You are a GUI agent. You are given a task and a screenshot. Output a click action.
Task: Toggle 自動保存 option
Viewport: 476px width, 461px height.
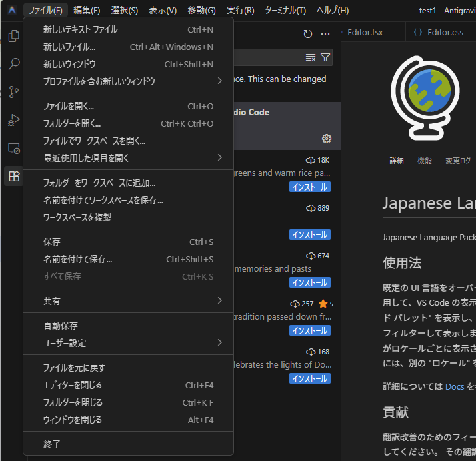click(x=128, y=326)
